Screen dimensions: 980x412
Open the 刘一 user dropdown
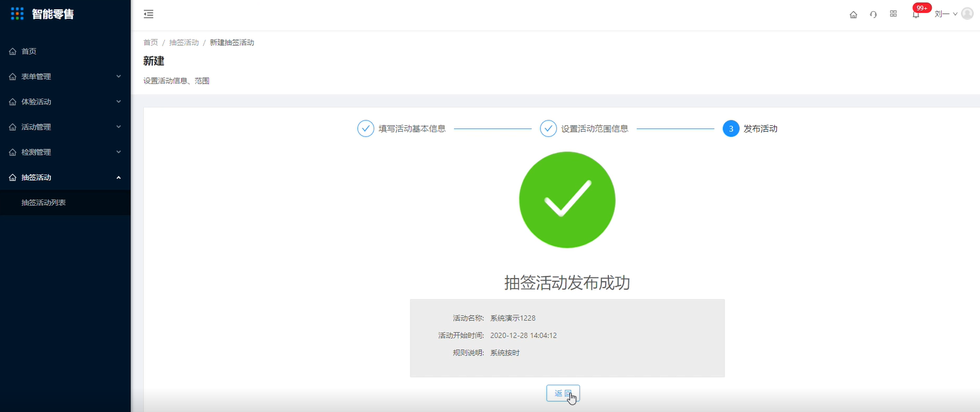[x=945, y=14]
